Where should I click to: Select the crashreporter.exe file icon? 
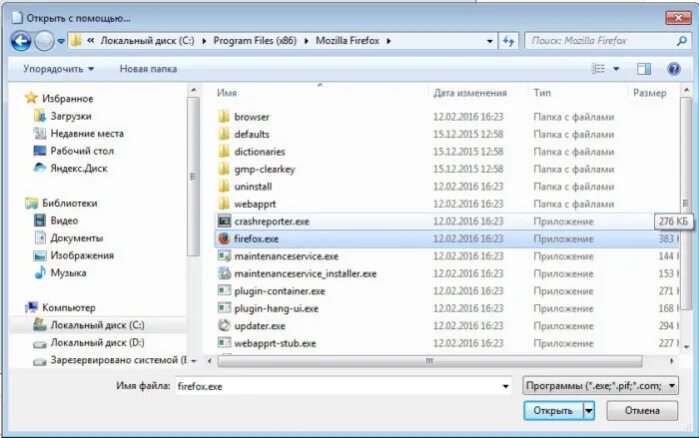pyautogui.click(x=224, y=221)
